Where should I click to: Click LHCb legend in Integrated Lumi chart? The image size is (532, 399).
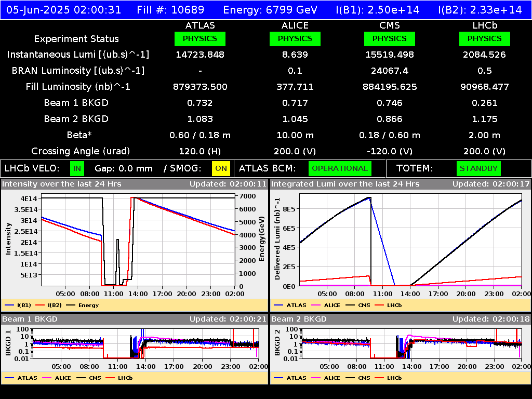coord(388,305)
